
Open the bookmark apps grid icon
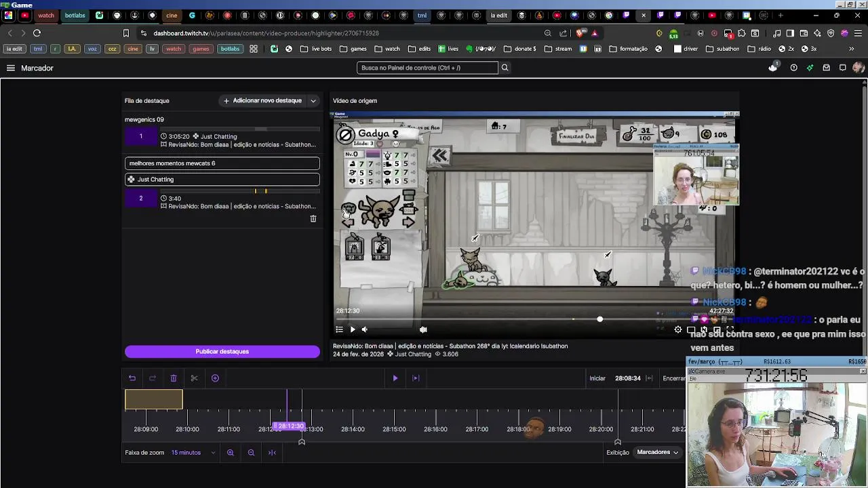click(254, 49)
